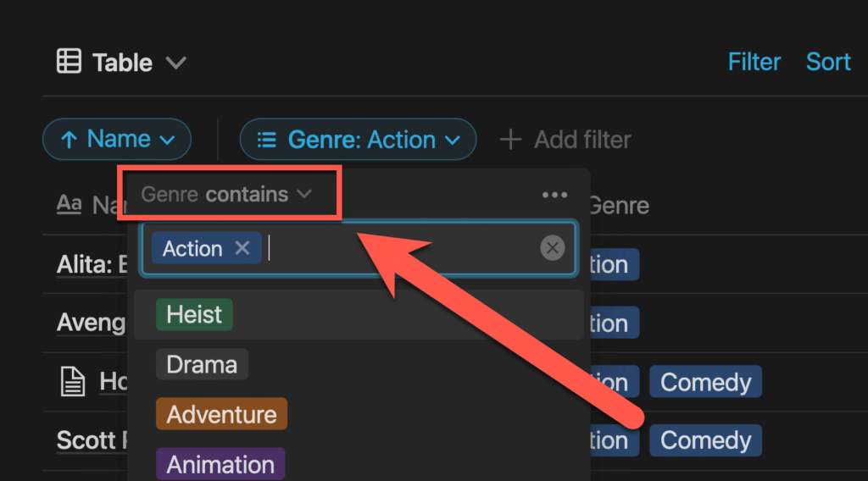
Task: Remove the Action tag with its x
Action: coord(242,247)
